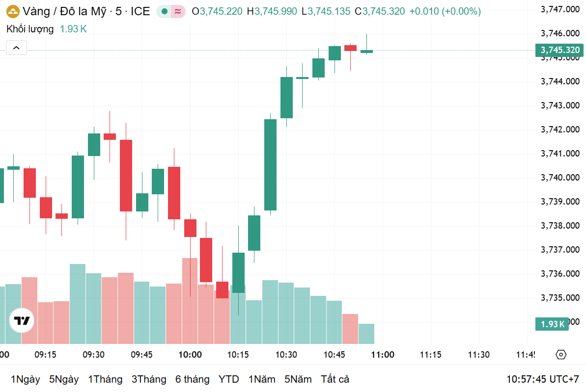Click the Khối lượng volume indicator label
The width and height of the screenshot is (586, 392).
30,29
